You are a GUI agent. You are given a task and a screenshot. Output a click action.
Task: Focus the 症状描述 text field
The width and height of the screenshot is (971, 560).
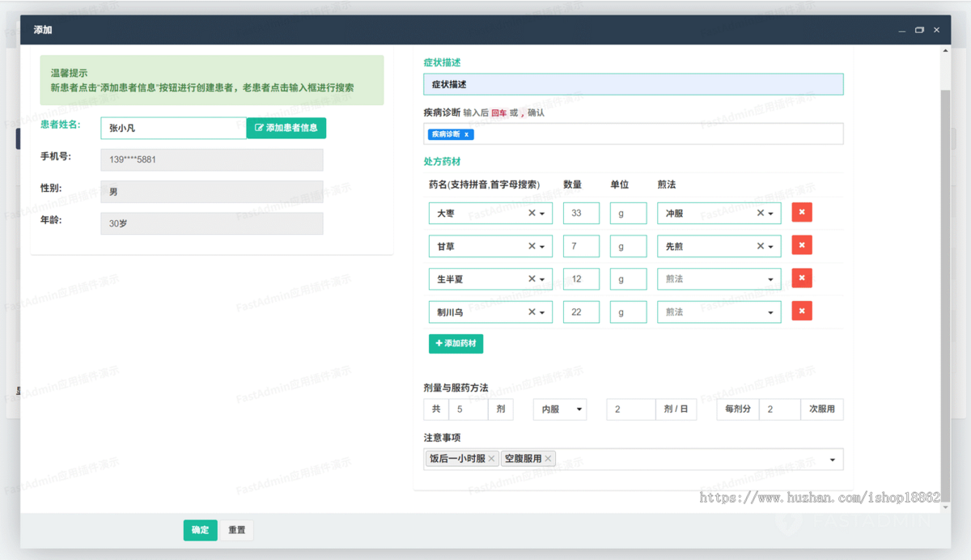(x=633, y=84)
